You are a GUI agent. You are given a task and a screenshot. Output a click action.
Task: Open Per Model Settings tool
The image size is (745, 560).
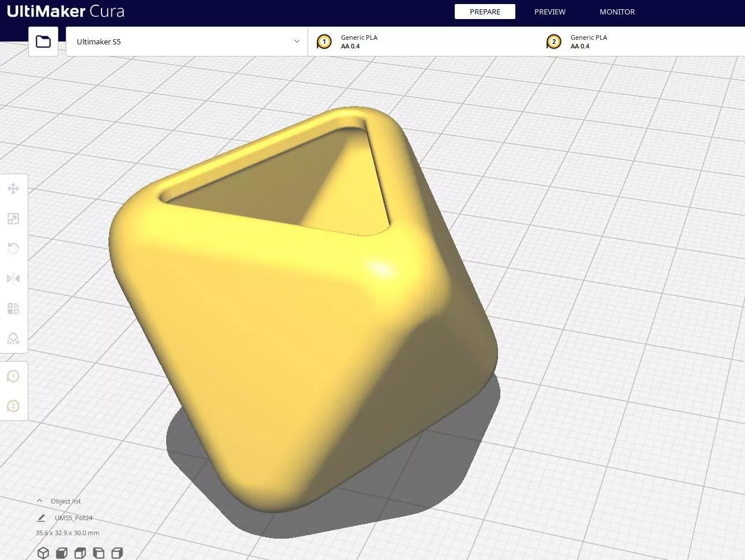(13, 309)
